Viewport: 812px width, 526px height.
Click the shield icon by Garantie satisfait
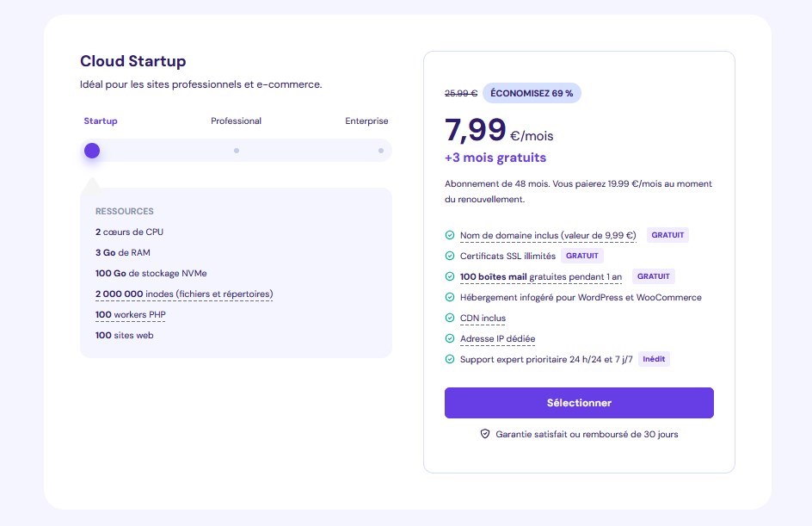(485, 434)
